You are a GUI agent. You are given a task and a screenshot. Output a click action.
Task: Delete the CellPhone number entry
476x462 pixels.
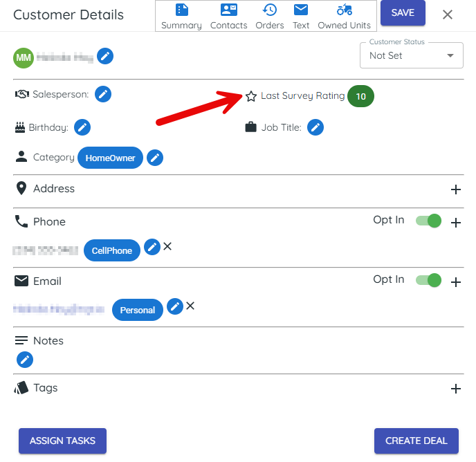[167, 246]
